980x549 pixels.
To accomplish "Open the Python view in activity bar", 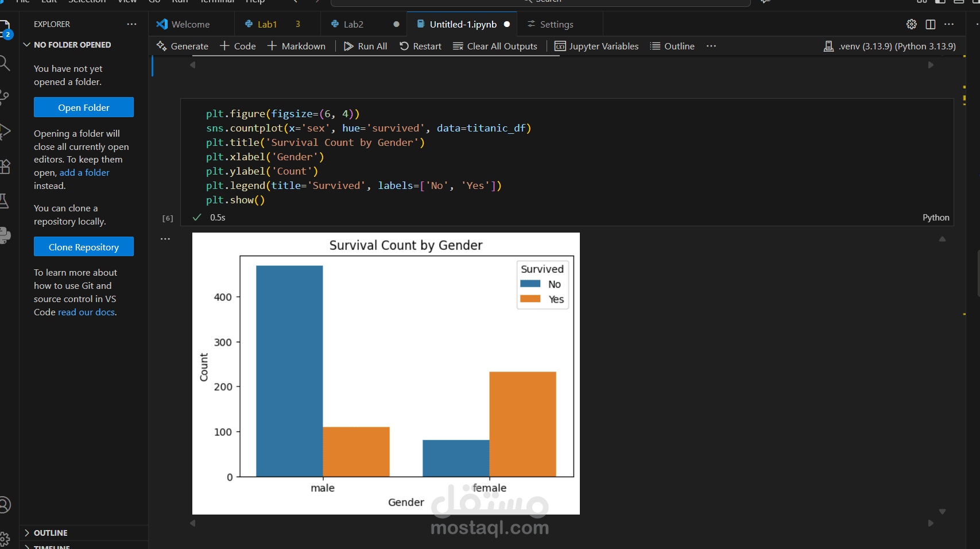I will tap(5, 235).
